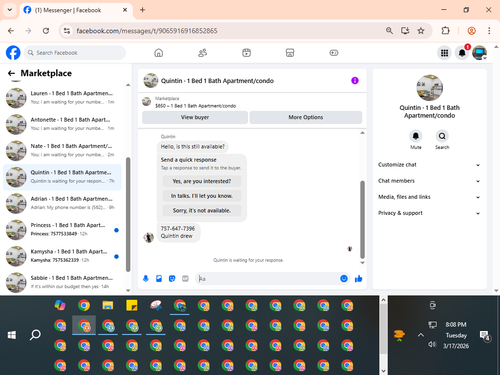The image size is (500, 375).
Task: Open the notifications bell with red badge
Action: tap(462, 53)
